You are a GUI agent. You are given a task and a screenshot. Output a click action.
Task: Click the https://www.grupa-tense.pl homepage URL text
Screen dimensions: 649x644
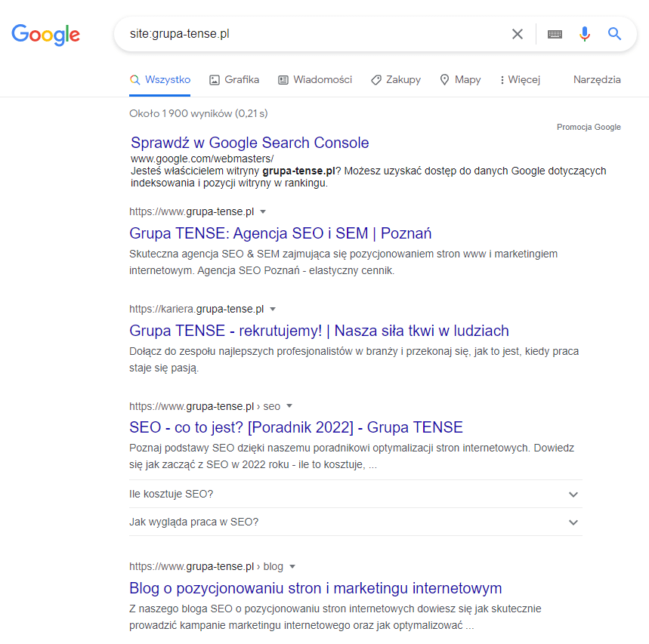192,211
